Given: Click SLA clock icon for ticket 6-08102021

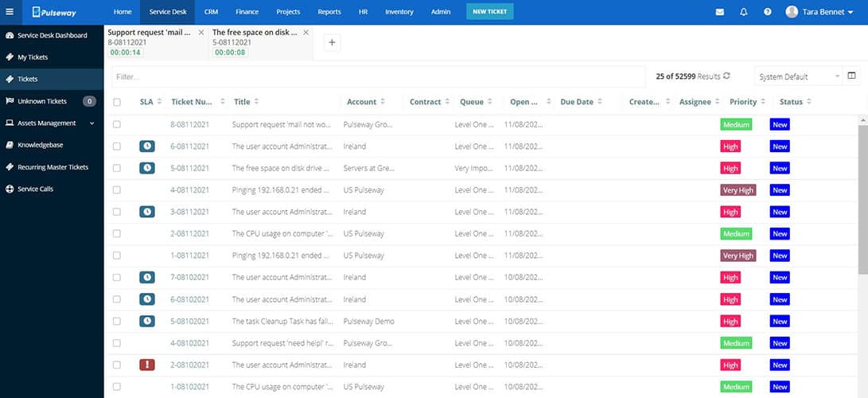Looking at the screenshot, I should click(146, 299).
